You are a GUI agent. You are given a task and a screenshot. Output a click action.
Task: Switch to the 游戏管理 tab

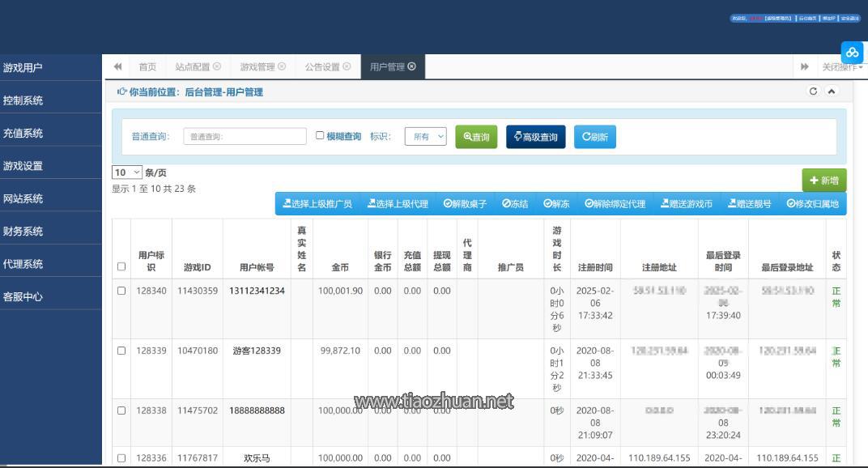(257, 67)
